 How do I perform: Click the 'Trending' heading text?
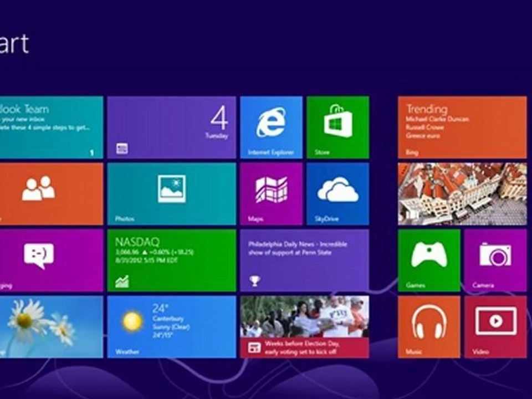coord(427,109)
